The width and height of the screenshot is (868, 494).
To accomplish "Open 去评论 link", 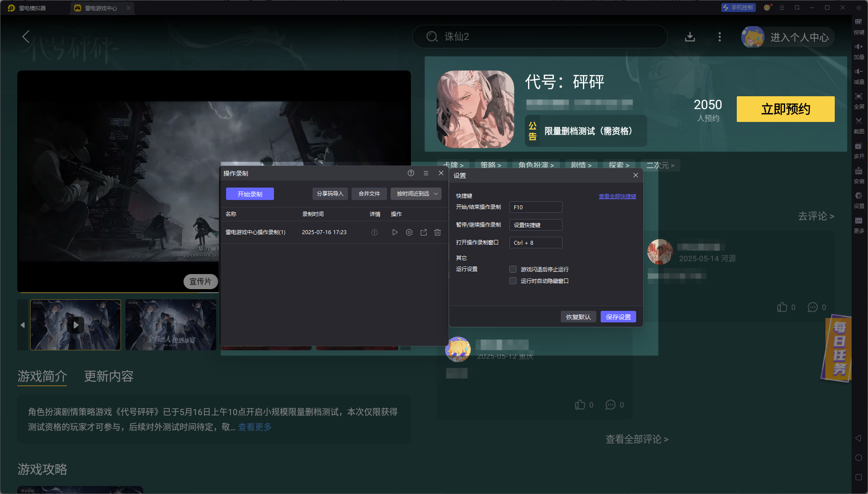I will click(x=816, y=216).
